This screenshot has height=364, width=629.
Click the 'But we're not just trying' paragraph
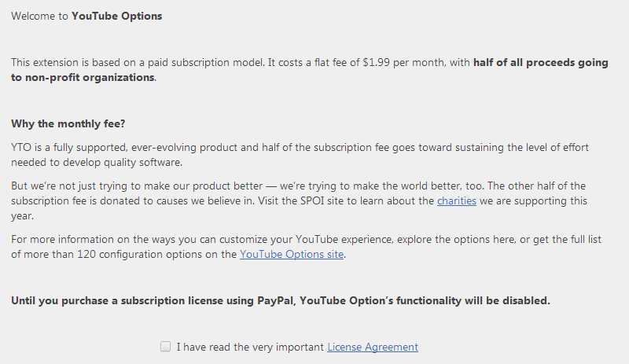(x=299, y=200)
